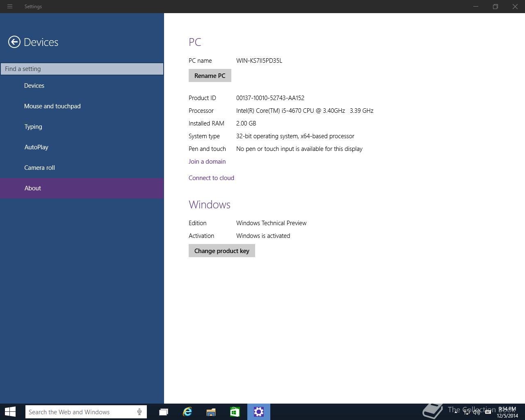
Task: Open Task View on the taskbar
Action: (163, 412)
